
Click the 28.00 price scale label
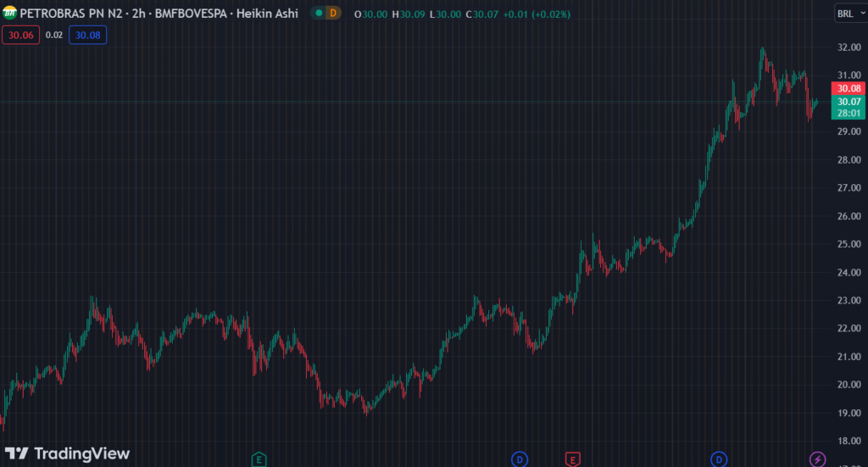click(849, 160)
